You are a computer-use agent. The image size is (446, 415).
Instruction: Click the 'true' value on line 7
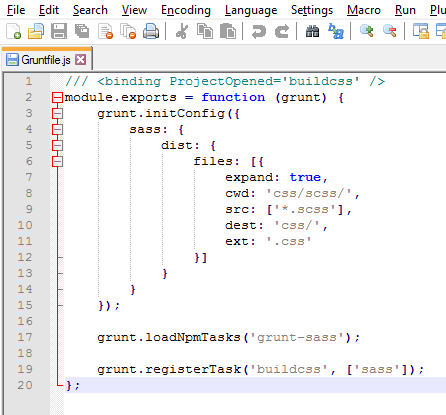305,177
